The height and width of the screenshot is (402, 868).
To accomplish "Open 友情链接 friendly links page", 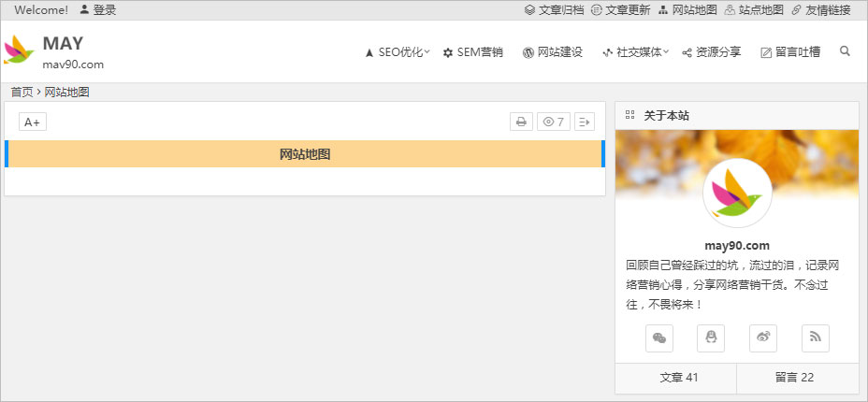I will [821, 10].
